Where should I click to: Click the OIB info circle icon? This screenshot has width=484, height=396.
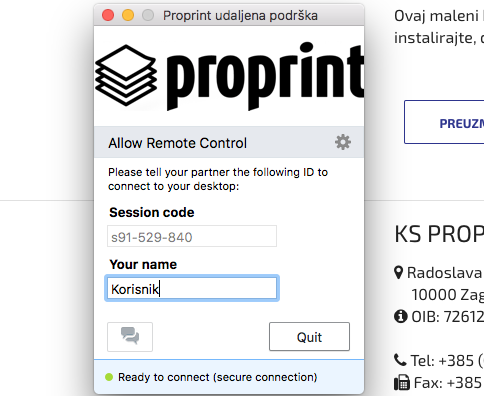tap(400, 316)
